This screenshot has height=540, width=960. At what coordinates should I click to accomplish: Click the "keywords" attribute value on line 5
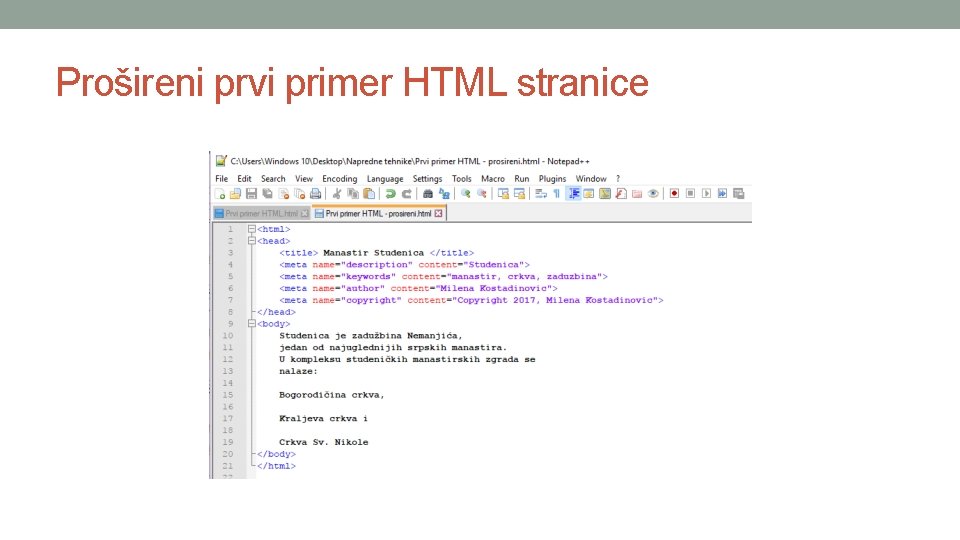[x=368, y=277]
